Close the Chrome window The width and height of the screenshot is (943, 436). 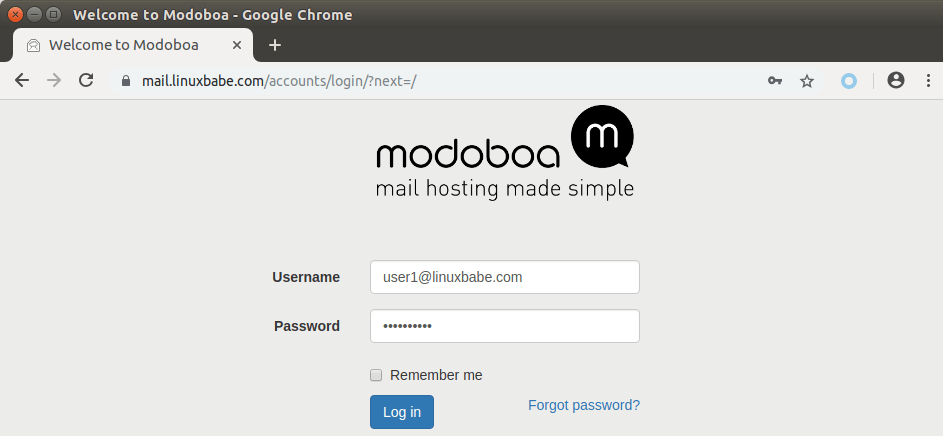pyautogui.click(x=16, y=15)
